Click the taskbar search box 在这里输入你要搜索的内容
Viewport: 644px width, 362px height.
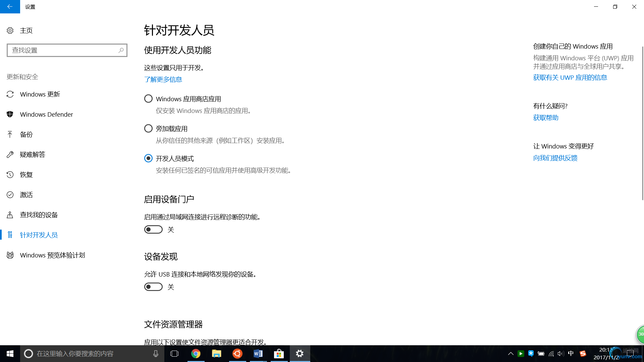point(92,354)
